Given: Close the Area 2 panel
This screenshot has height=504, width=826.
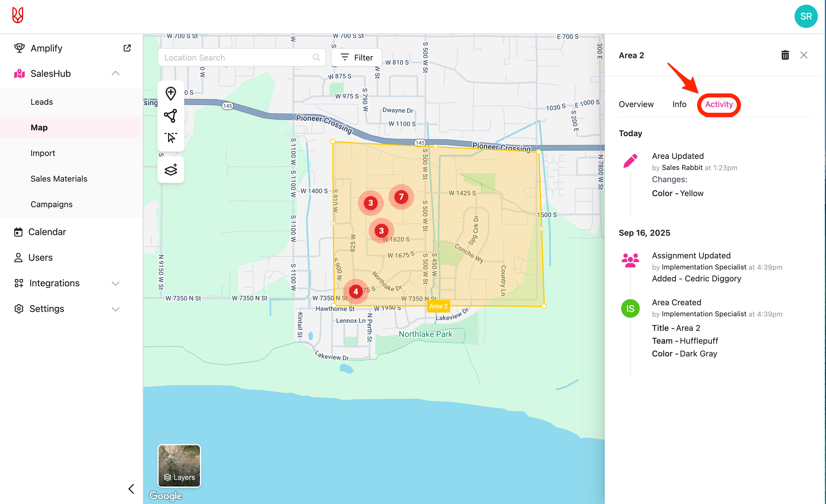Looking at the screenshot, I should (804, 55).
